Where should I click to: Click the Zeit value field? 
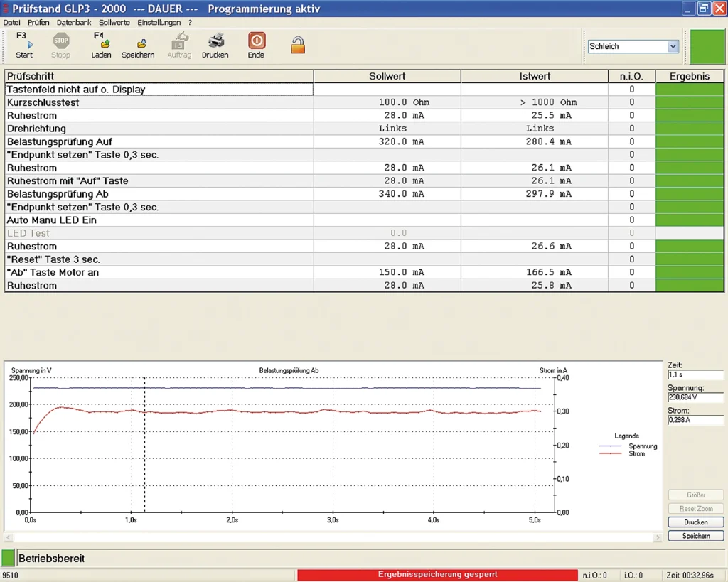click(x=695, y=374)
